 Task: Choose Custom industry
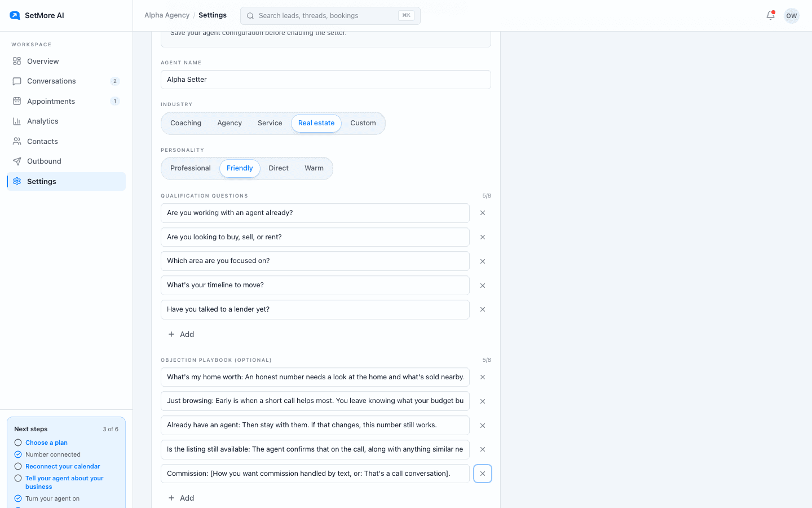[x=363, y=123]
